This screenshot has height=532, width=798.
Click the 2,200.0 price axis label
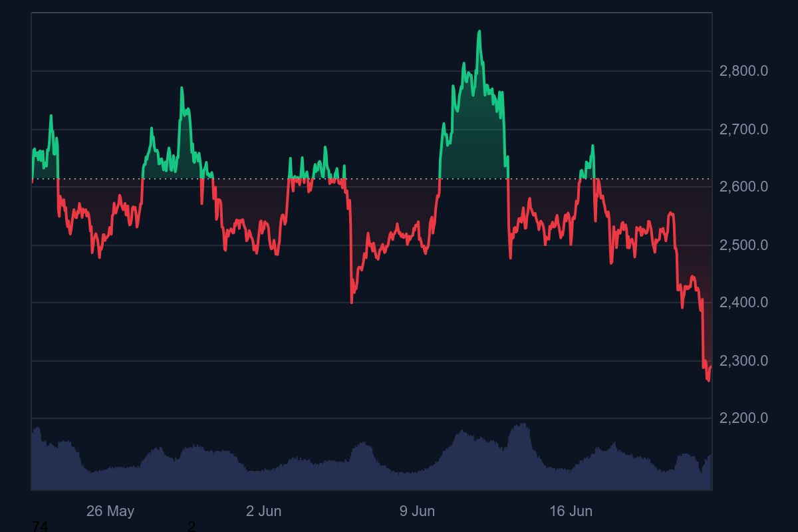pyautogui.click(x=743, y=418)
